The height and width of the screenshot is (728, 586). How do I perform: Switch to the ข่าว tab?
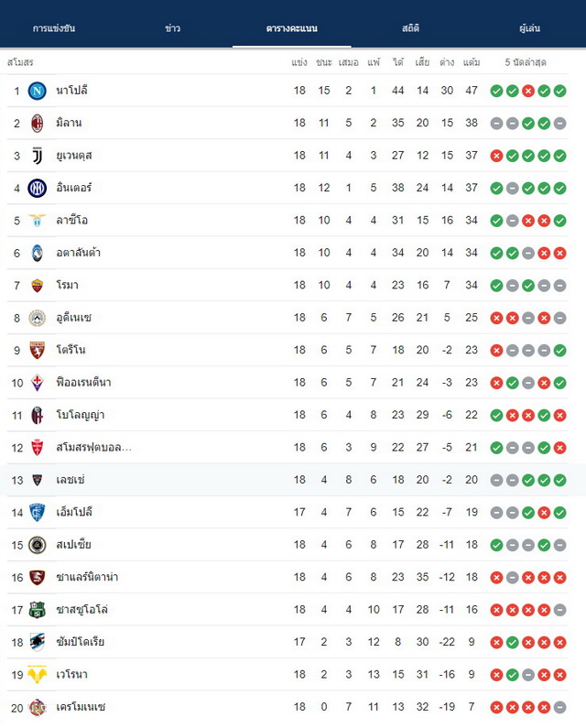coord(173,28)
